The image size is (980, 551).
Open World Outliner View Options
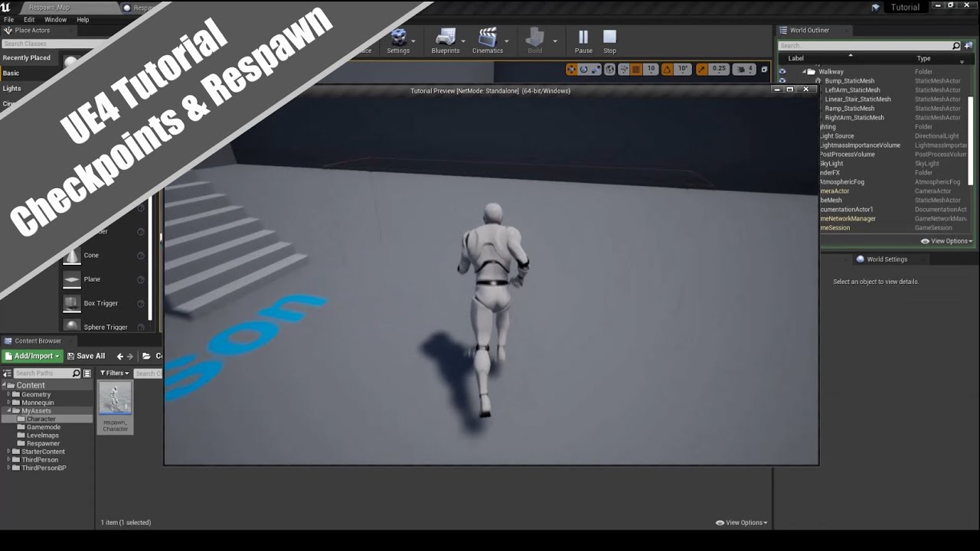[x=946, y=241]
